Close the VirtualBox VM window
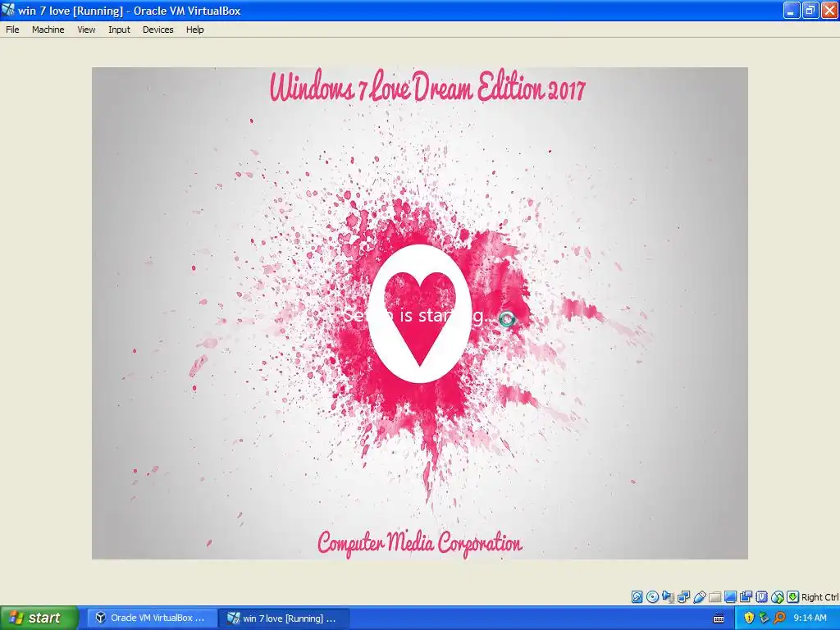This screenshot has height=630, width=840. click(x=829, y=10)
